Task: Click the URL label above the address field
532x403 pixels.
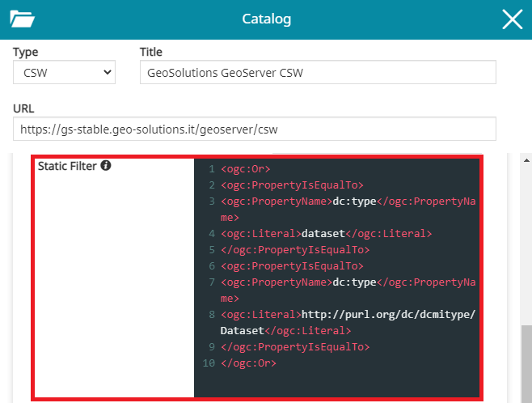Action: pos(23,108)
